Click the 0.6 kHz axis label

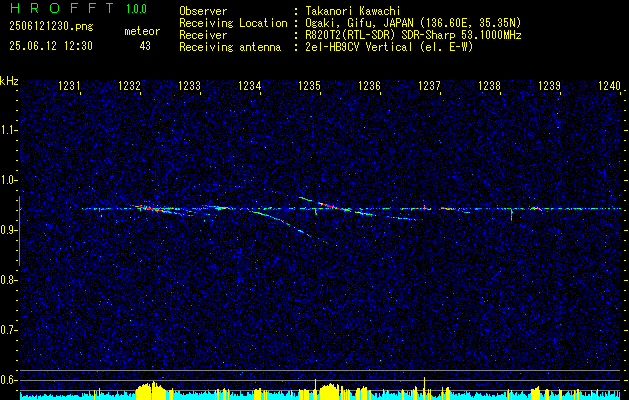[x=8, y=380]
